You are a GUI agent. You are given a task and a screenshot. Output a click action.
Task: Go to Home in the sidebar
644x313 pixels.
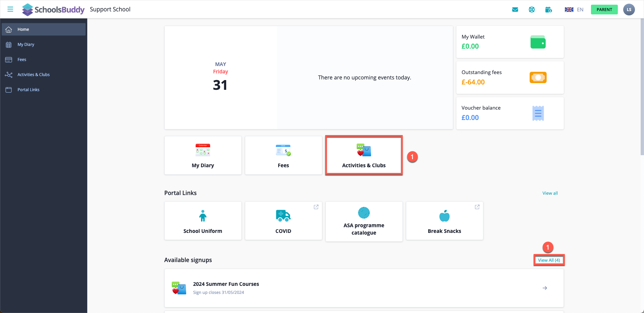coord(44,29)
